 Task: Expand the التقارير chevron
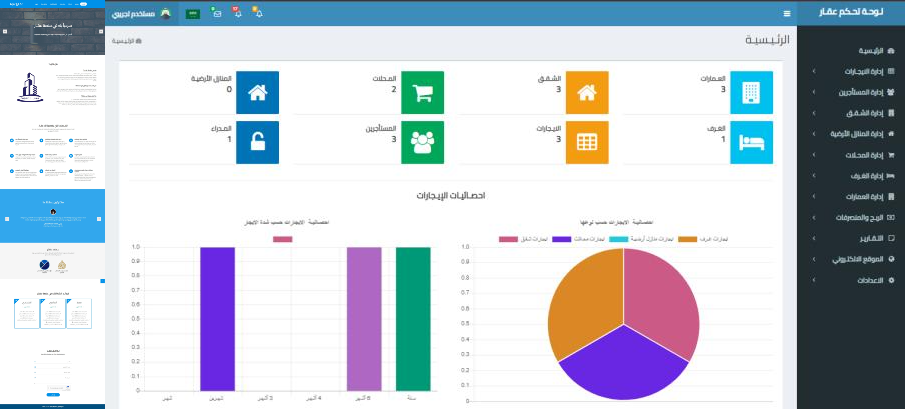tap(814, 238)
